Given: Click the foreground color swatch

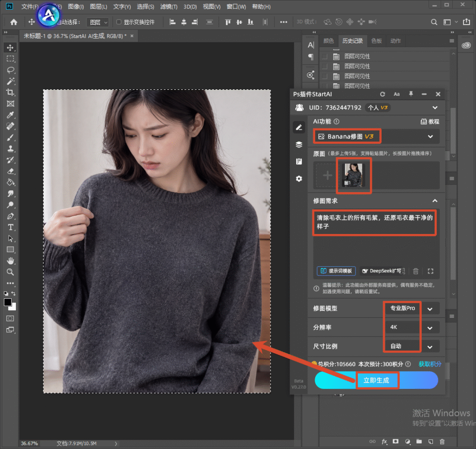Looking at the screenshot, I should click(x=7, y=302).
